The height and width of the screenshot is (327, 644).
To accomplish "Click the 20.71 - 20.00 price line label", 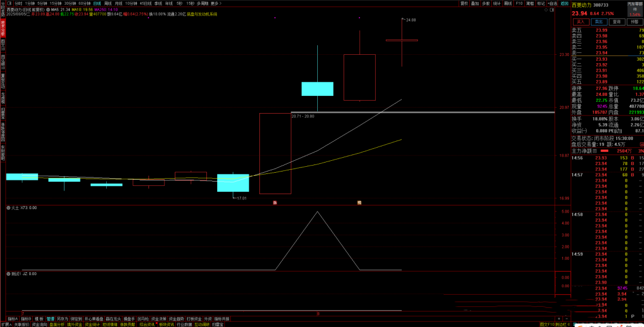I will [x=303, y=117].
